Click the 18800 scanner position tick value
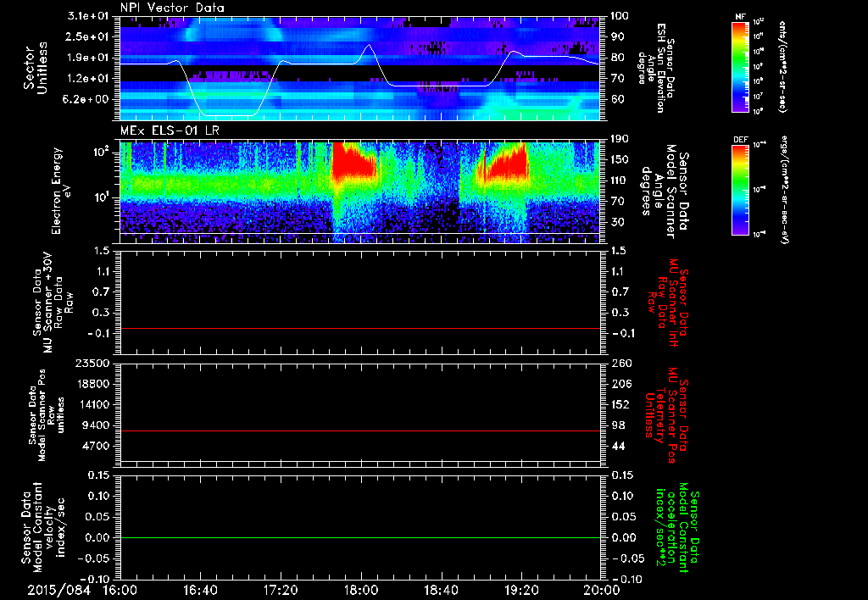Viewport: 868px width, 600px height. (92, 384)
